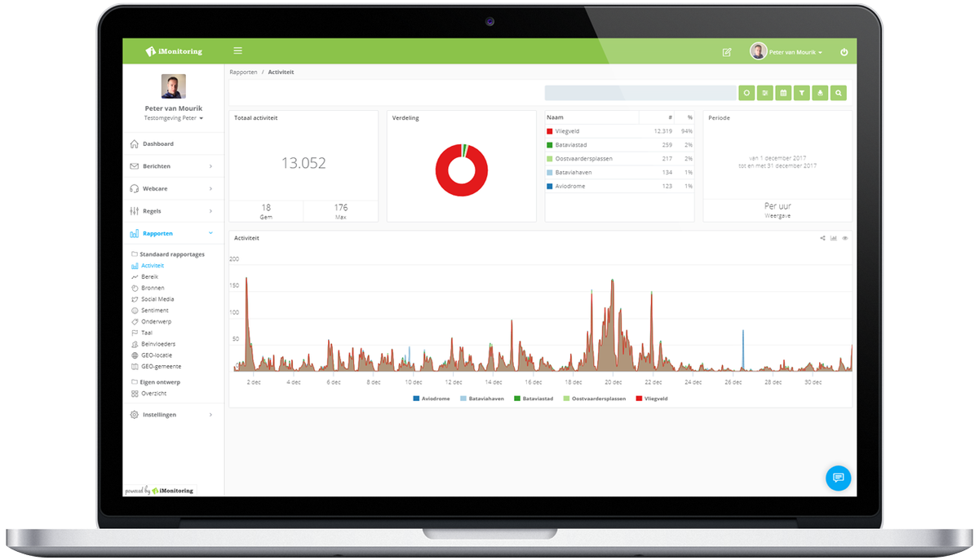Click Oostvaardersplassen row in Naam table

coord(619,159)
